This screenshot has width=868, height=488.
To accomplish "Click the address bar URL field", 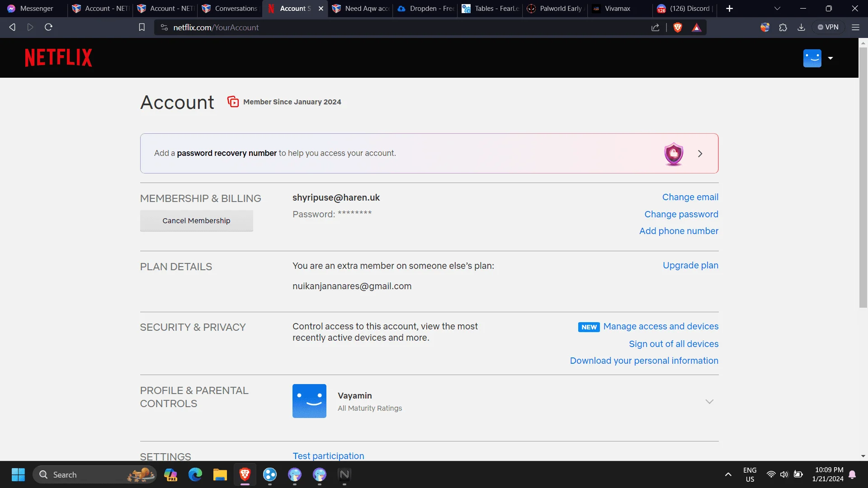I will pos(407,28).
